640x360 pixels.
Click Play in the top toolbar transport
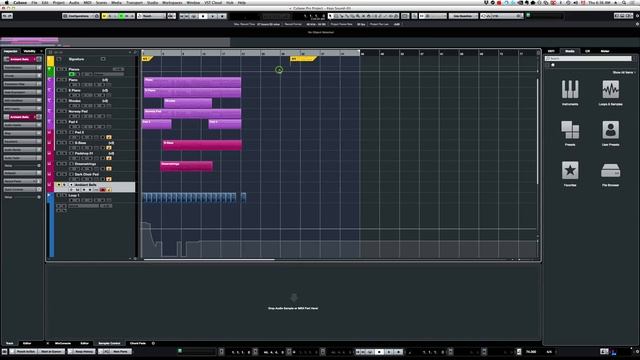[x=213, y=16]
